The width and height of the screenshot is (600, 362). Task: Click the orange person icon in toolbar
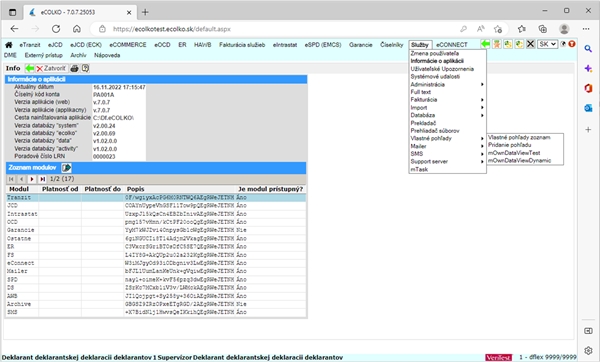pyautogui.click(x=497, y=44)
